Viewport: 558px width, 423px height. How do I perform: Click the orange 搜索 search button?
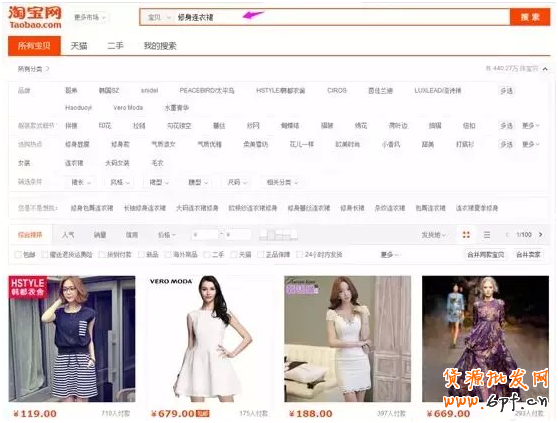pos(530,17)
